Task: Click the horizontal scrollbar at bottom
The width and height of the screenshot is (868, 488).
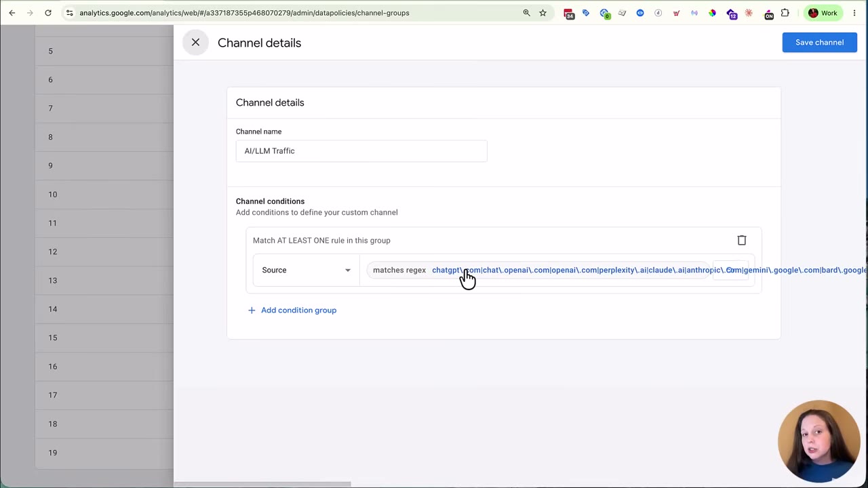Action: pyautogui.click(x=262, y=484)
